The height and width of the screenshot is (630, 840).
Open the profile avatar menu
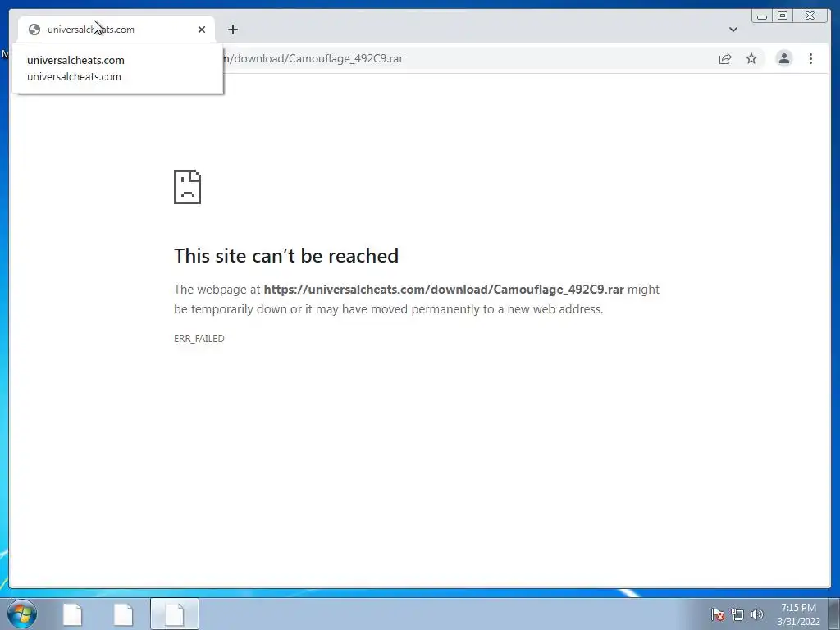coord(783,58)
